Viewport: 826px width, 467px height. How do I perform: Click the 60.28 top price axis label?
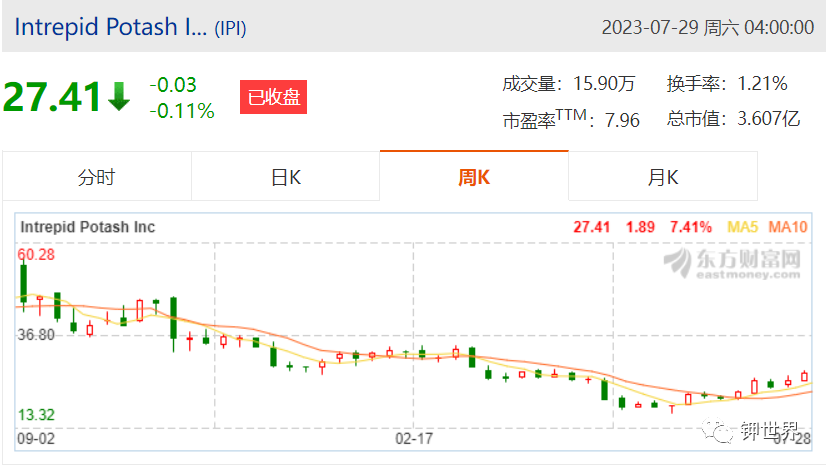36,254
